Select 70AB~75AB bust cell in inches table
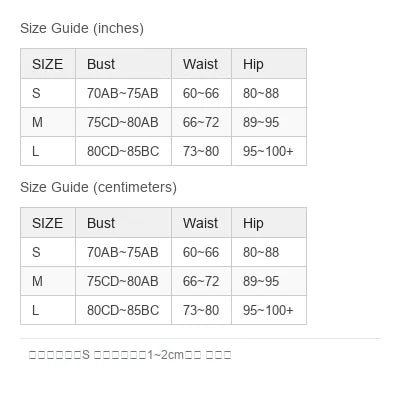 (x=123, y=93)
